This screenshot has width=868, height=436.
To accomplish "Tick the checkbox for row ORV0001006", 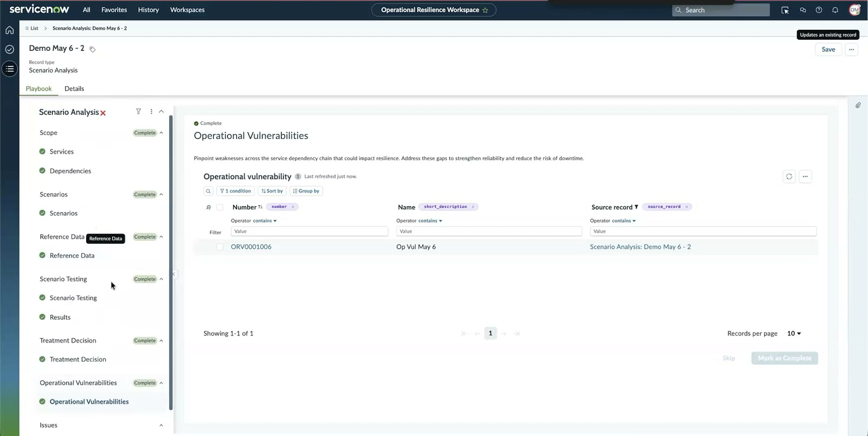I will coord(220,247).
